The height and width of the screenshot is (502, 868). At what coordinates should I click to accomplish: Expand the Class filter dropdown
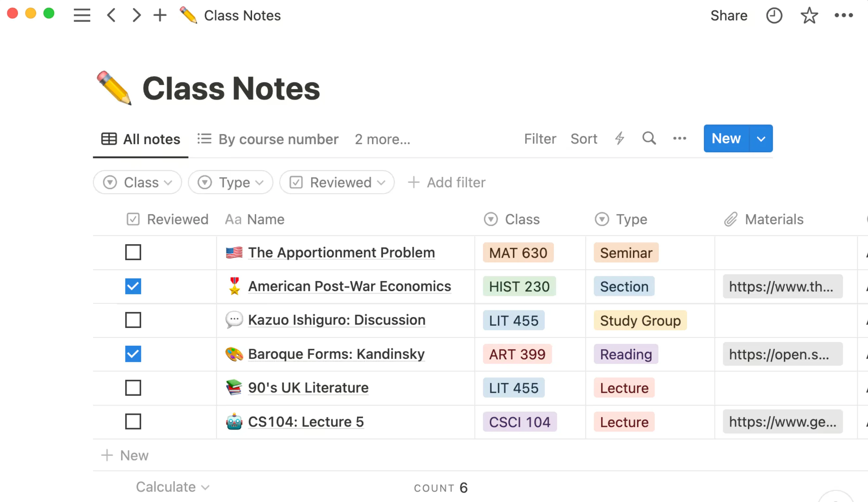[x=137, y=182]
